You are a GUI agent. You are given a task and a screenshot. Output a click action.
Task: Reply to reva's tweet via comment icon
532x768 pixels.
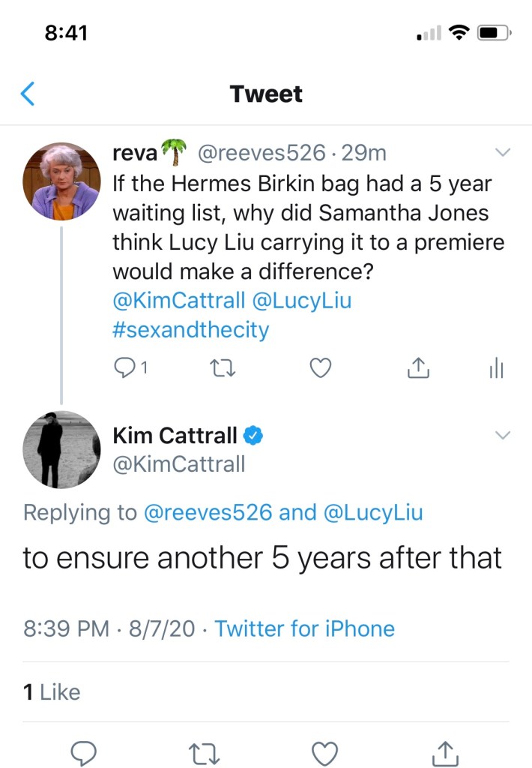point(124,368)
